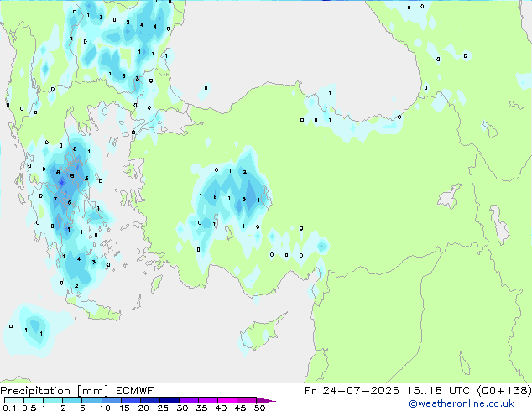Click the 45–50 mm legend swatch

click(x=247, y=400)
